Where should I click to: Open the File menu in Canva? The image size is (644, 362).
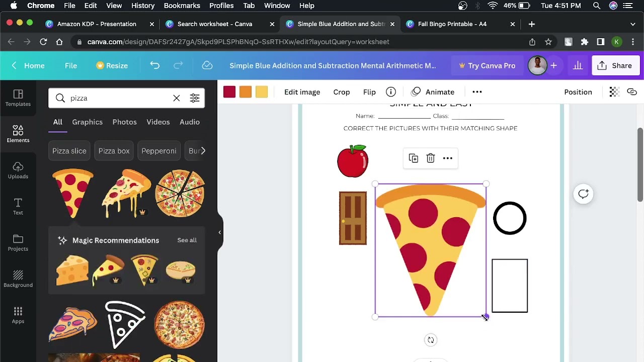click(x=71, y=65)
